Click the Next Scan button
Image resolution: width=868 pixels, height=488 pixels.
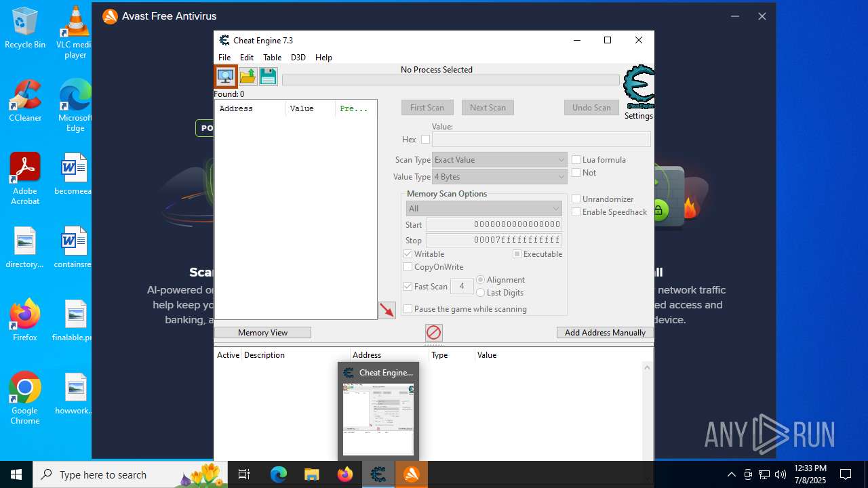tap(488, 108)
